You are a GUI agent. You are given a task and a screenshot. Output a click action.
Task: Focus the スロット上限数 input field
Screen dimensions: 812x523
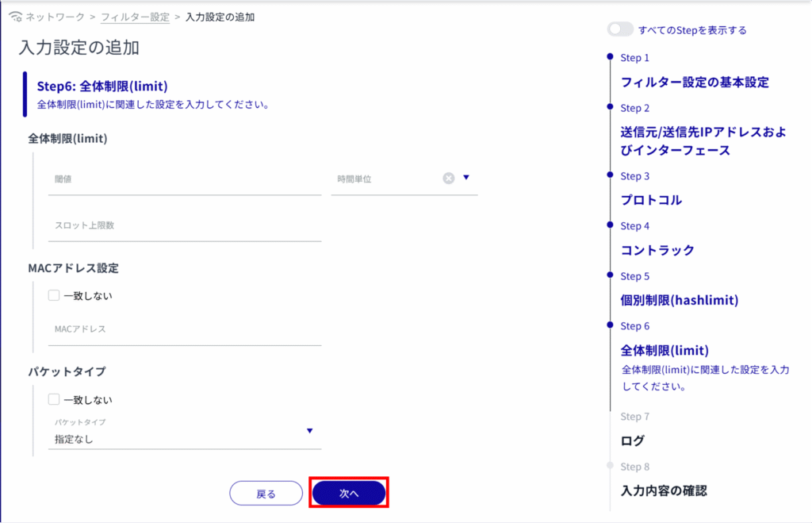(x=184, y=226)
